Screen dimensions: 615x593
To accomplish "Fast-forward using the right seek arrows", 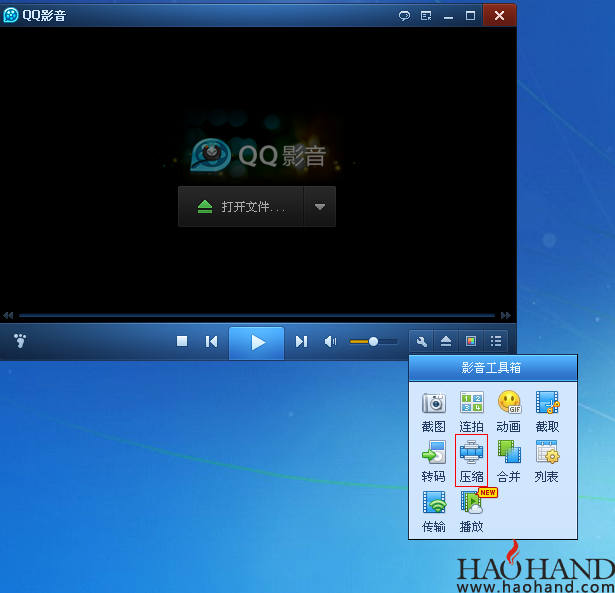I will (506, 315).
